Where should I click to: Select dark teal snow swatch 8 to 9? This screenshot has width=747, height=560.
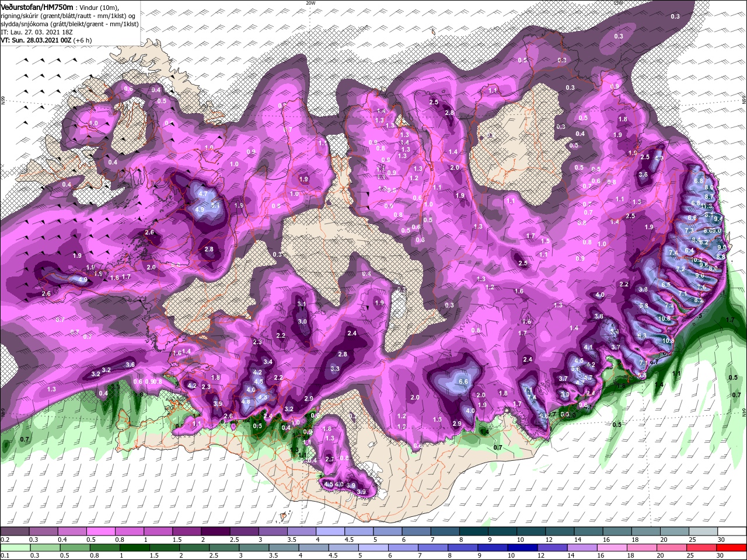click(473, 532)
